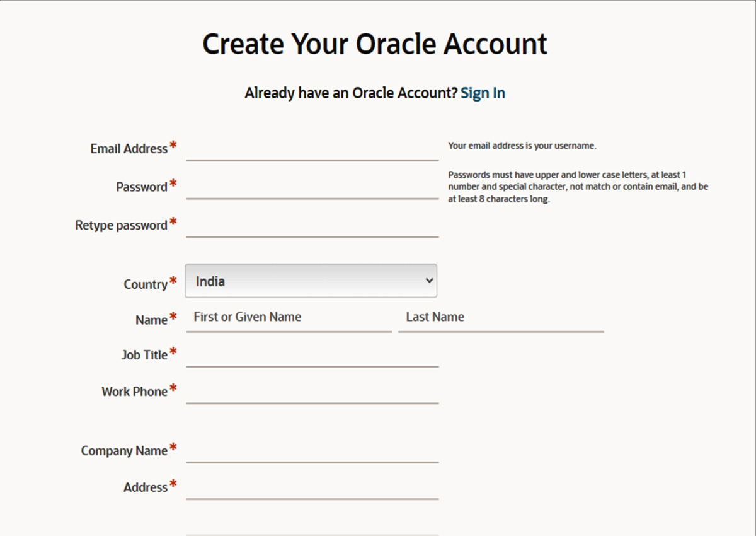This screenshot has height=536, width=756.
Task: Click the Last Name field
Action: [x=501, y=318]
